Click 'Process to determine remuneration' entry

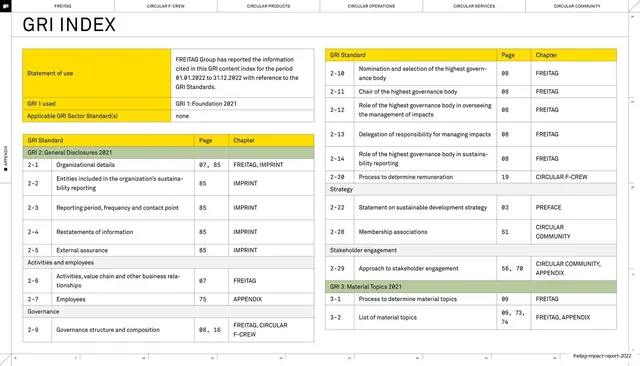pyautogui.click(x=406, y=177)
